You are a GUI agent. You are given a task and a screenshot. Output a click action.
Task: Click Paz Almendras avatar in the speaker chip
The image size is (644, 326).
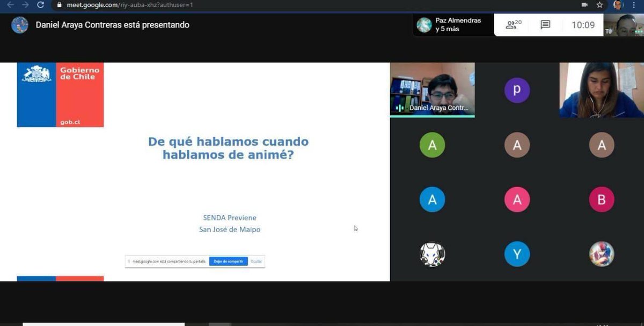coord(424,25)
